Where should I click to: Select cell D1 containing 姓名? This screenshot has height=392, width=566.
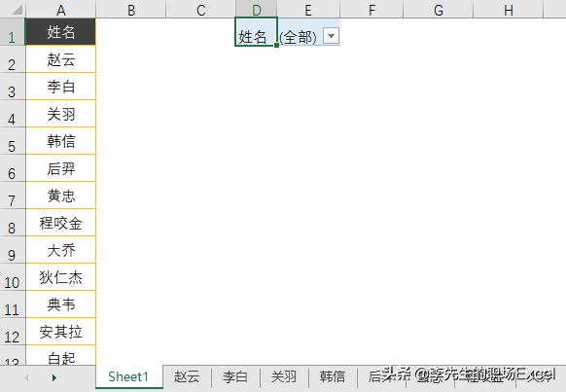pos(256,32)
